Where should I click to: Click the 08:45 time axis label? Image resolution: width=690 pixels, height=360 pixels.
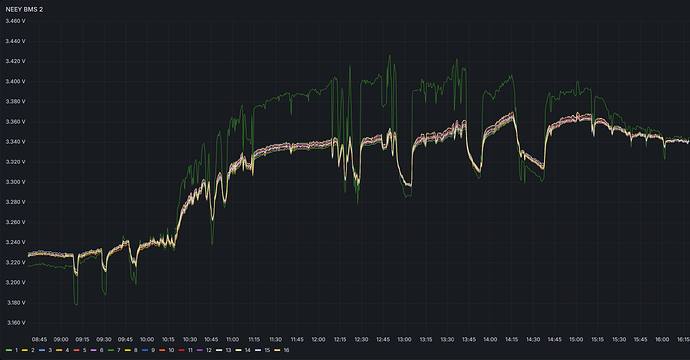(x=39, y=339)
